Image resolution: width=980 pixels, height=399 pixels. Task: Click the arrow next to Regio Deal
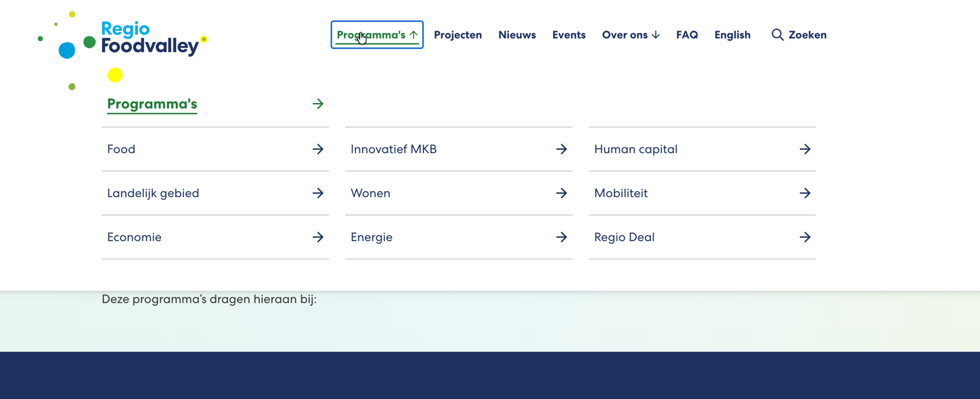[x=805, y=237]
